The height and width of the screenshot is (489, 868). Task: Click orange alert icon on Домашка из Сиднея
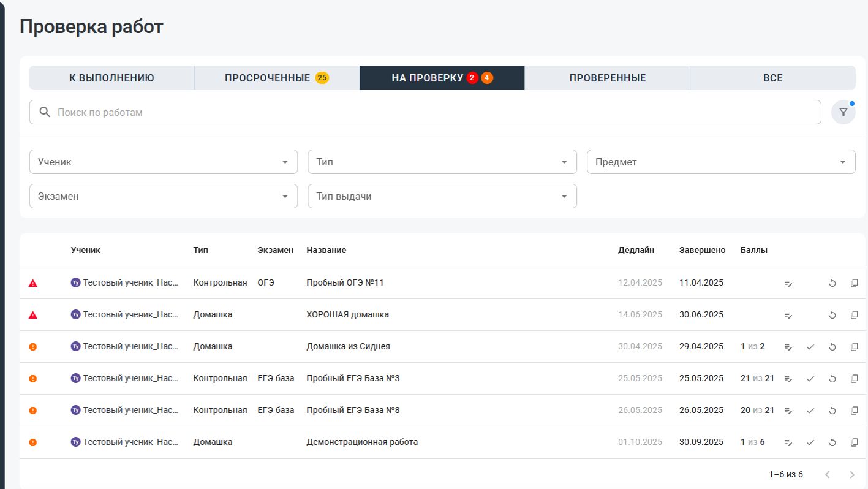(x=33, y=347)
